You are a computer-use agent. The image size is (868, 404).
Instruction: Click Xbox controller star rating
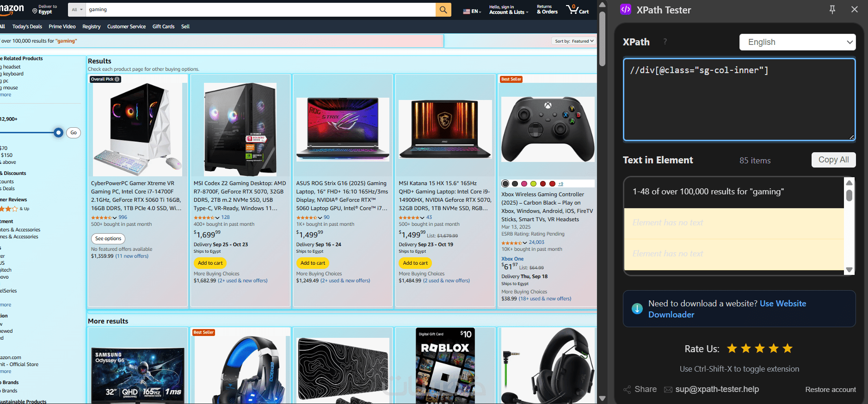[x=511, y=242]
